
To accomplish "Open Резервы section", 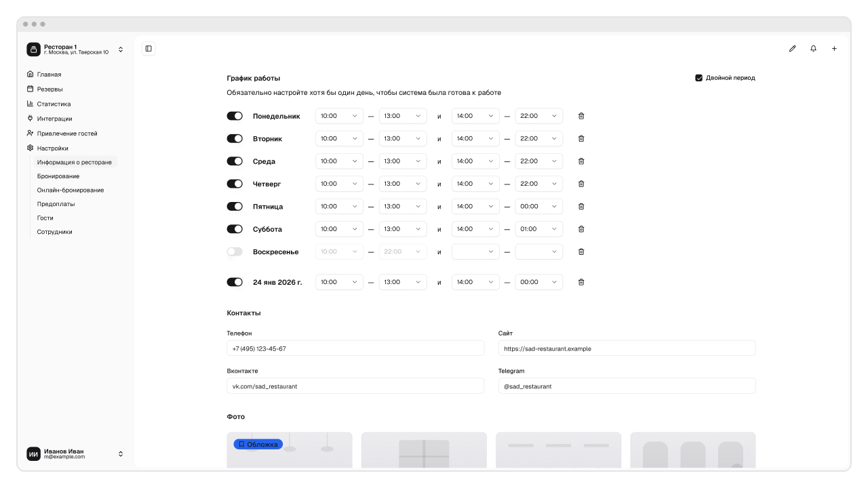I will [x=50, y=89].
